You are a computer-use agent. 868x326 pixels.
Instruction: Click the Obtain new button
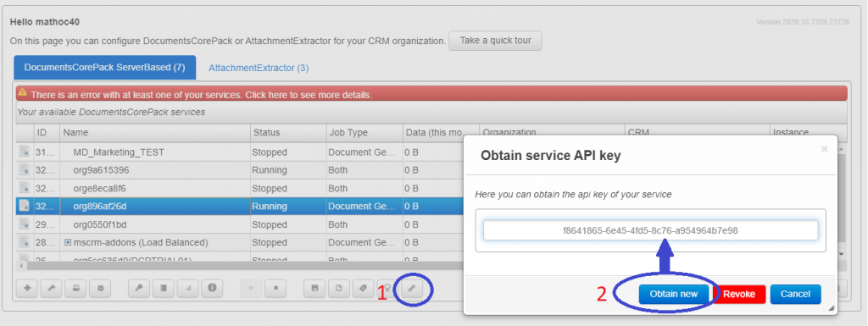click(674, 294)
